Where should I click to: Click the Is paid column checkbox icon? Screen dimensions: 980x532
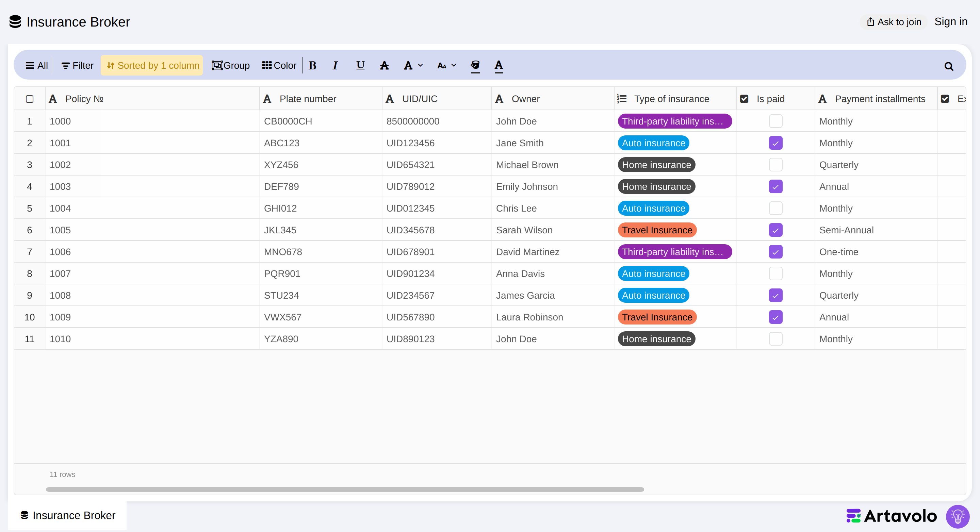744,99
